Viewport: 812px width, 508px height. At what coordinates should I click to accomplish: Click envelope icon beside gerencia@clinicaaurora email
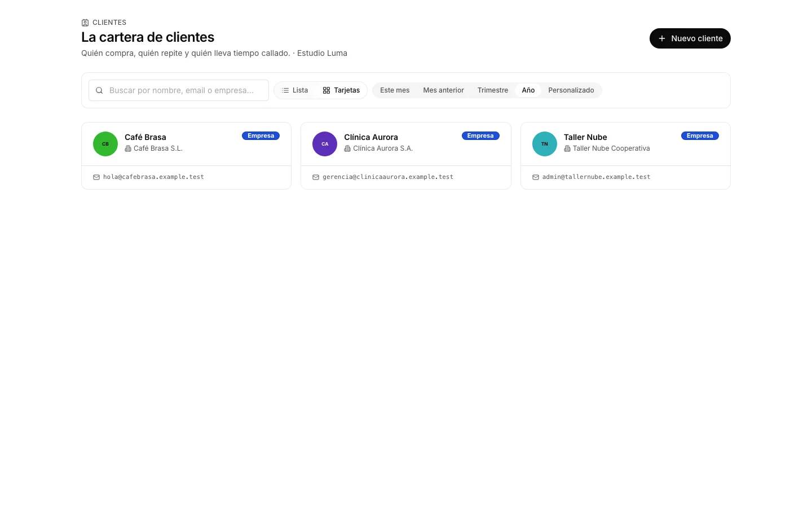316,177
